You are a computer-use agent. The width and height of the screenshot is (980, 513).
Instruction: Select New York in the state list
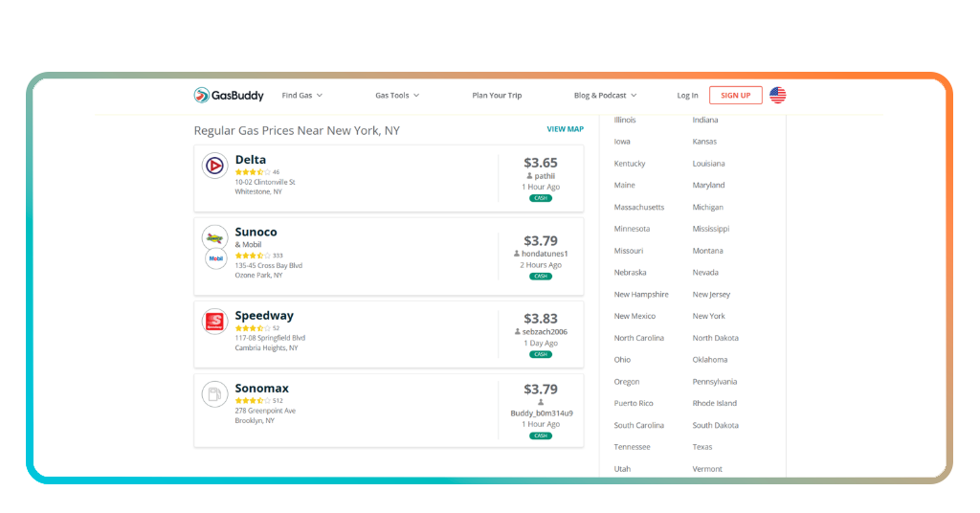709,316
